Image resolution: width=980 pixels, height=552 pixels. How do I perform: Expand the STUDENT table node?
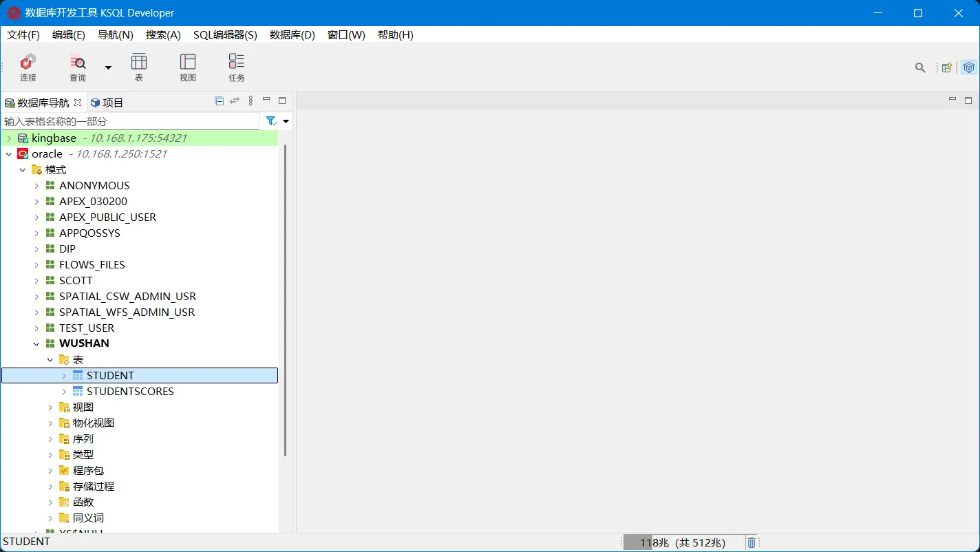64,375
